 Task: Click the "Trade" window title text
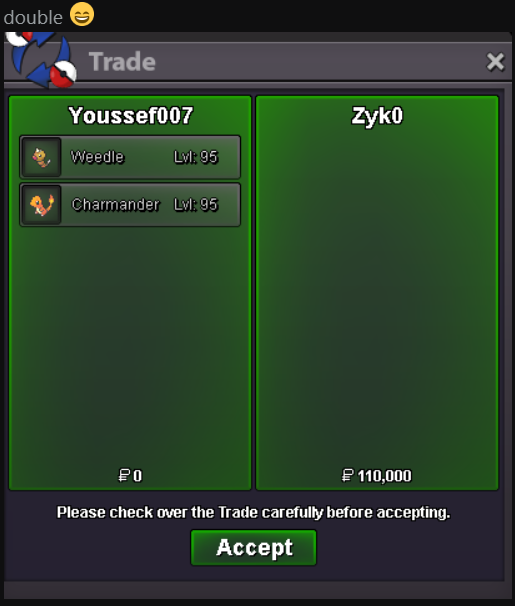pos(122,61)
